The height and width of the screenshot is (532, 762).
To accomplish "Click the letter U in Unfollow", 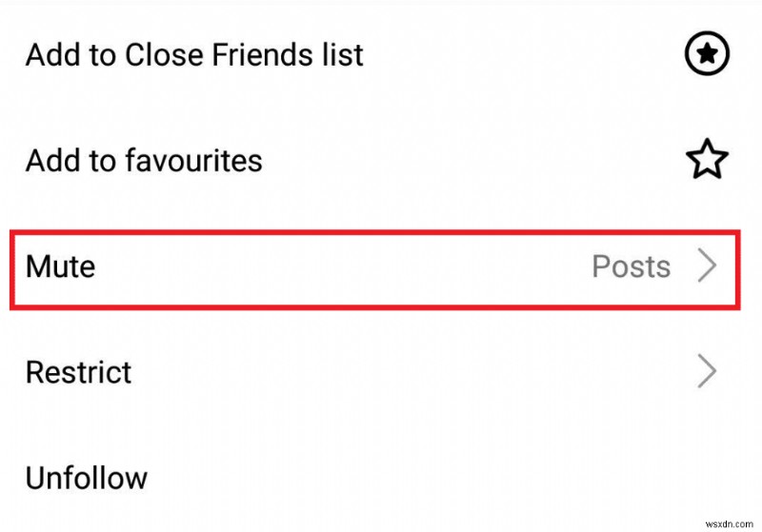I will click(x=36, y=477).
